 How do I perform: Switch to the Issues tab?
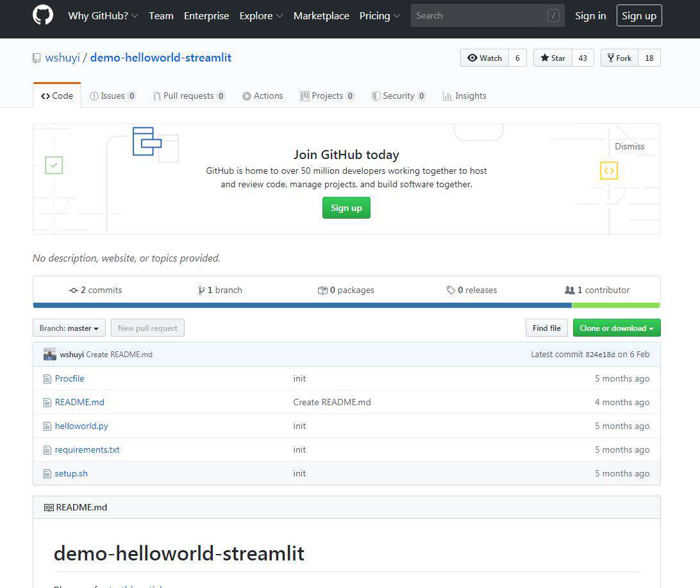coord(113,96)
